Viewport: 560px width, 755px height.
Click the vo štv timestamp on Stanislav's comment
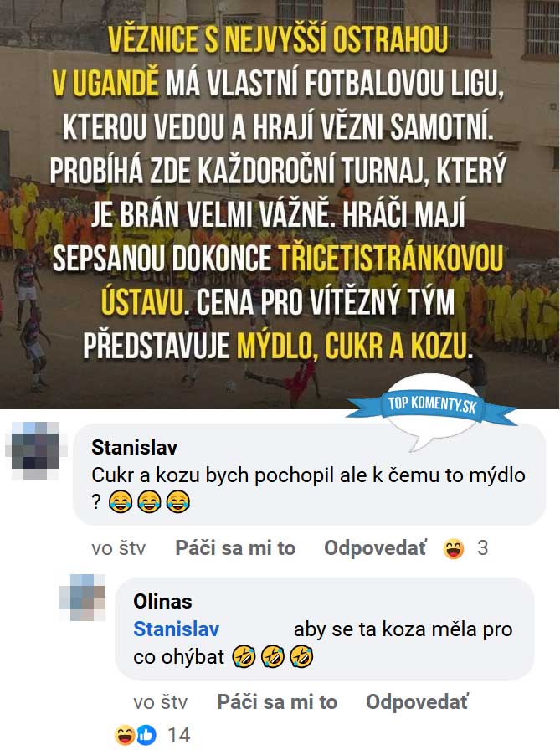(119, 548)
